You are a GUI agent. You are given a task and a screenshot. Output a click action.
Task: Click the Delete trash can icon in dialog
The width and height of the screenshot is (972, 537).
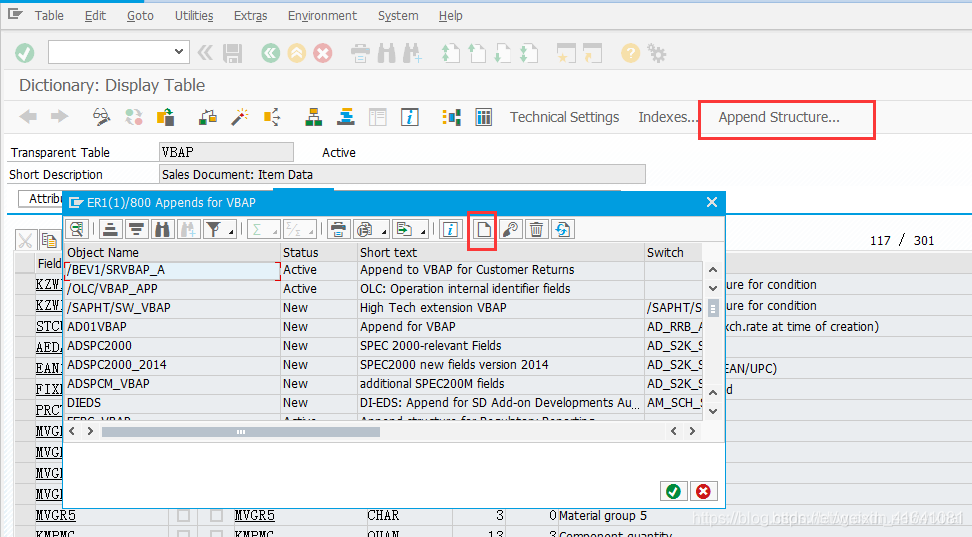536,229
